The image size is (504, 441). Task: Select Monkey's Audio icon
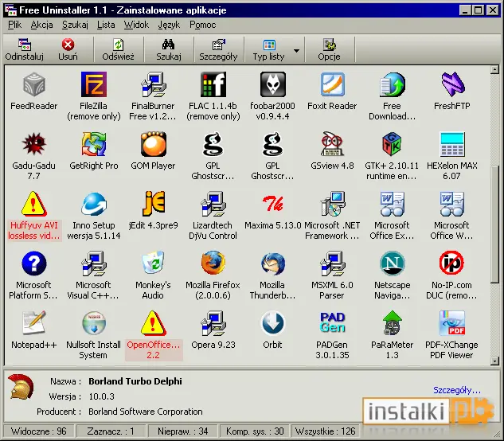(154, 263)
